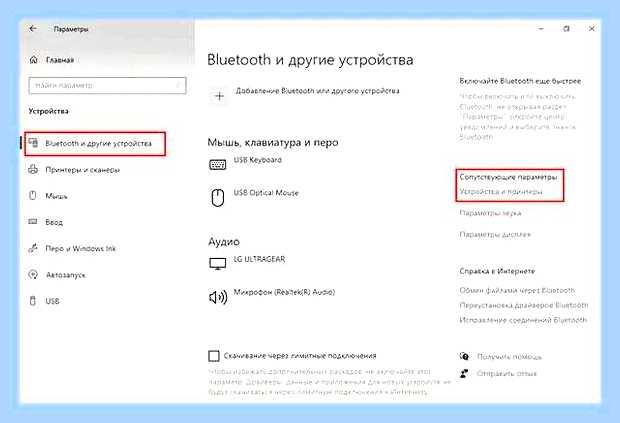The image size is (620, 423).
Task: Select the microphone speaker icon
Action: coord(218,297)
